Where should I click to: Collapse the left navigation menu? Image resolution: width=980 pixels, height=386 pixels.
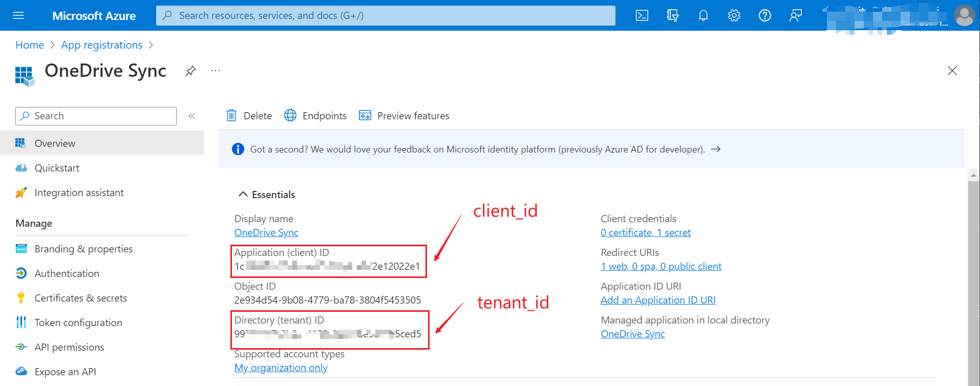191,116
